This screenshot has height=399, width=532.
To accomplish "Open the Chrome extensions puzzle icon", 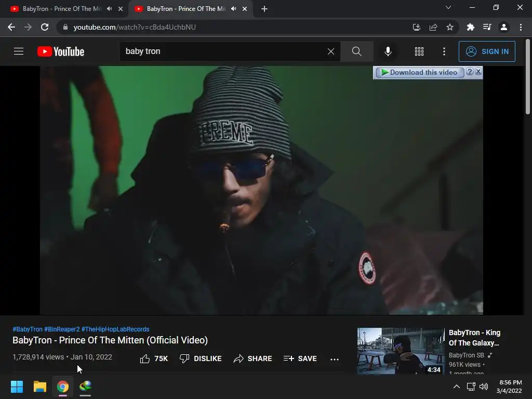I will point(470,27).
